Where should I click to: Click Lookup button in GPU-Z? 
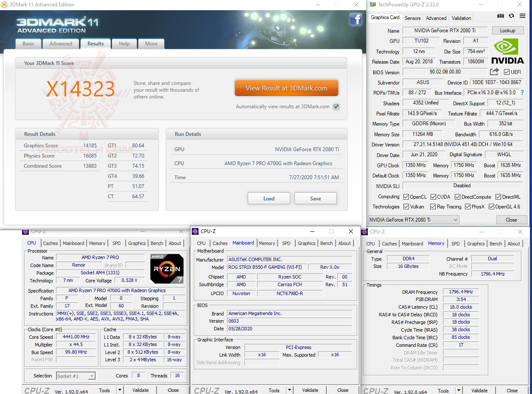tap(507, 31)
